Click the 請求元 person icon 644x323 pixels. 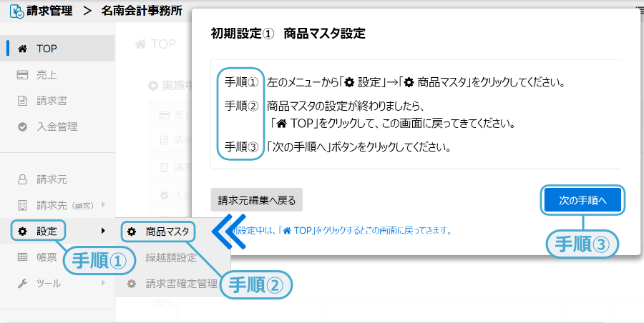pos(22,179)
